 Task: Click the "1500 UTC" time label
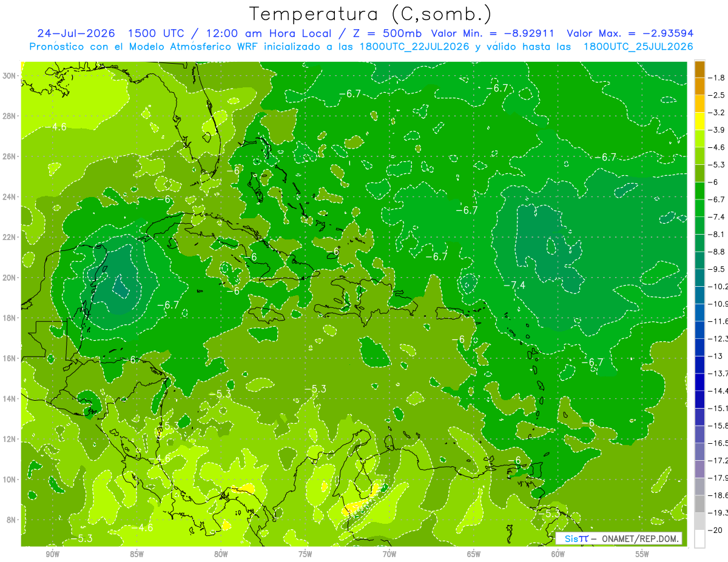click(x=157, y=33)
